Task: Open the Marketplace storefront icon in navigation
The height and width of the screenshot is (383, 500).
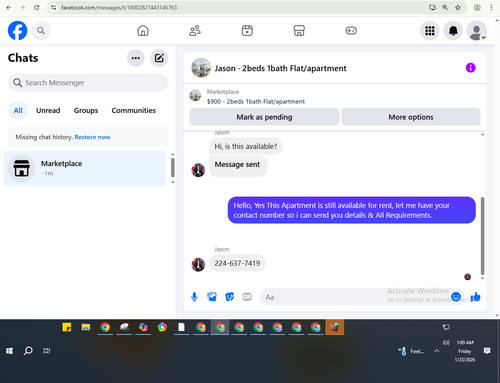Action: pyautogui.click(x=299, y=31)
